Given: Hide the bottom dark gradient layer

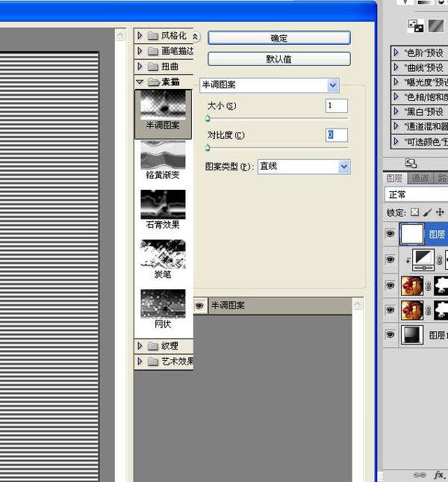Looking at the screenshot, I should coord(391,335).
